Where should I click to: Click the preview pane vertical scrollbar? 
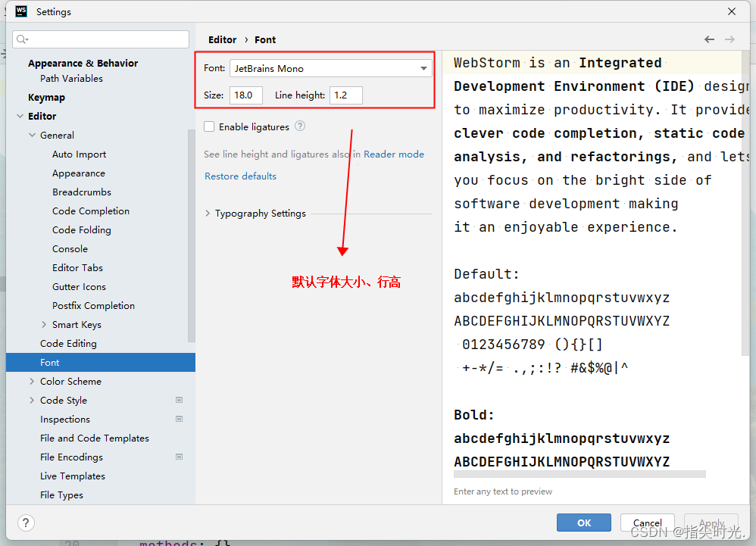tap(746, 202)
